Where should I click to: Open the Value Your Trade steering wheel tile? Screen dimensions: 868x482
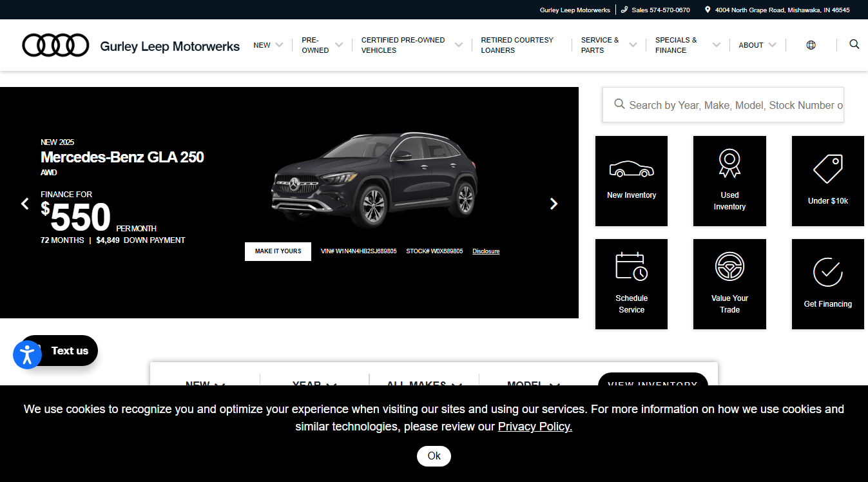[729, 284]
